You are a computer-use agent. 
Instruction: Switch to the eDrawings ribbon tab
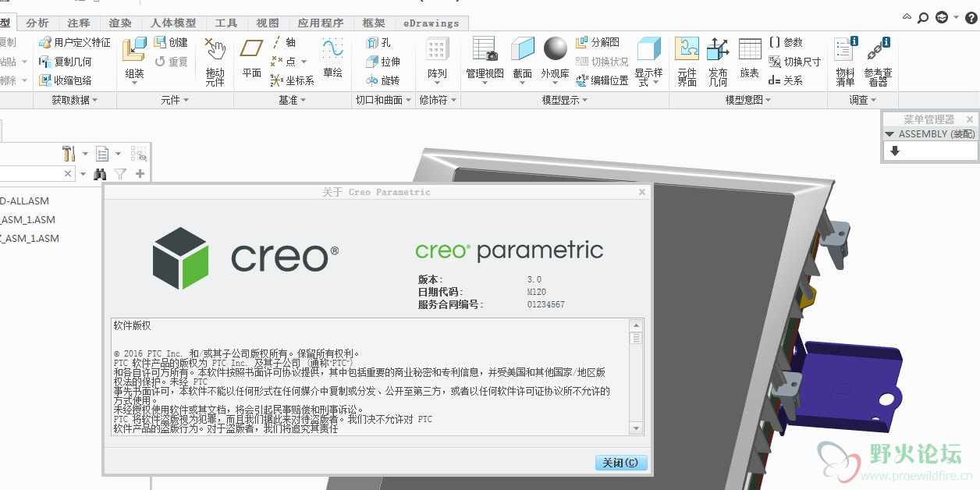(x=431, y=23)
